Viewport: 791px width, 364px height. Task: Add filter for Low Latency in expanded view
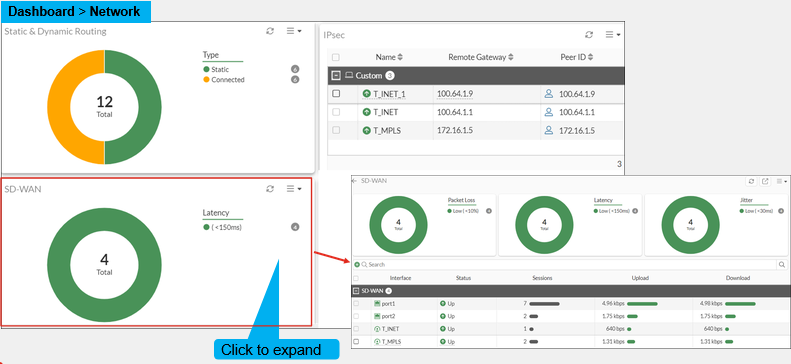click(x=635, y=211)
